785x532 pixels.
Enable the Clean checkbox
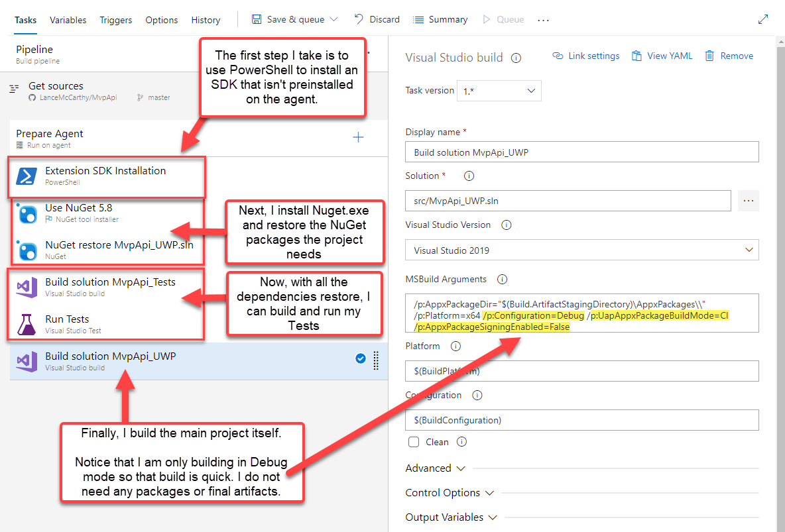pos(414,442)
